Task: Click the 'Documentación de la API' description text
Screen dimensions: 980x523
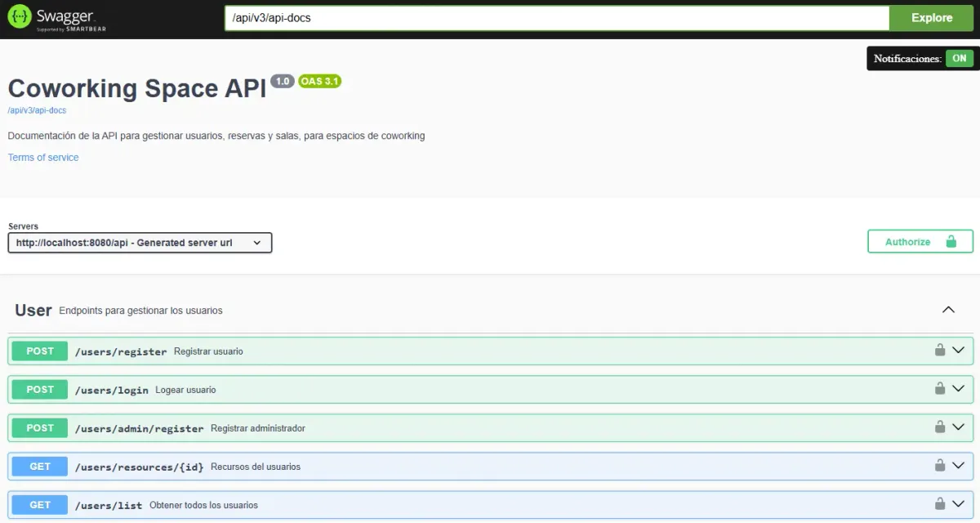Action: tap(216, 136)
